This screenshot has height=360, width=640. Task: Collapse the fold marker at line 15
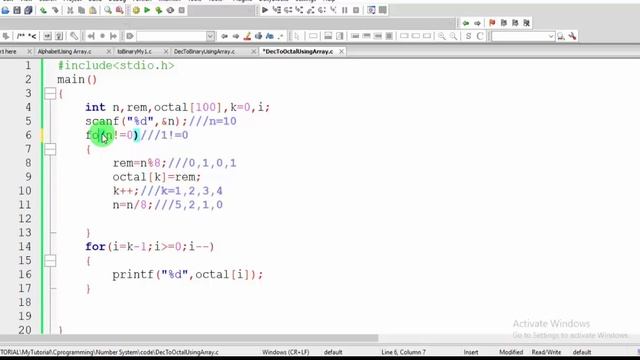[50, 260]
